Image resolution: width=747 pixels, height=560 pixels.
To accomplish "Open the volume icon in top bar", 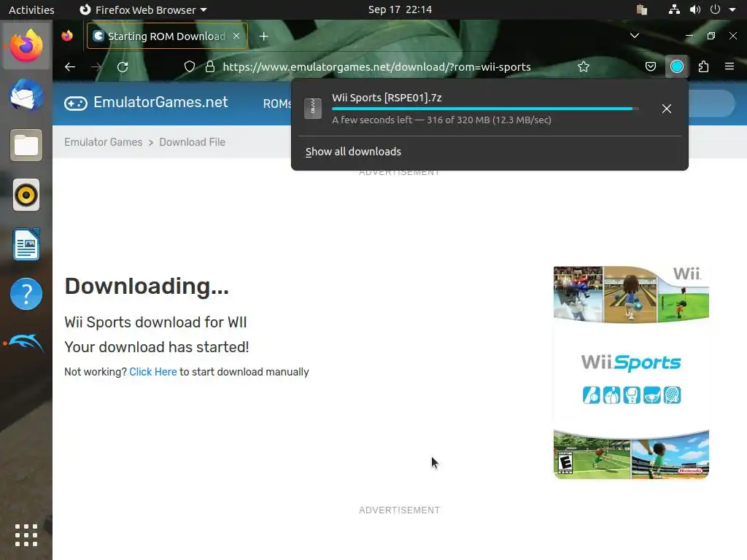I will 695,9.
